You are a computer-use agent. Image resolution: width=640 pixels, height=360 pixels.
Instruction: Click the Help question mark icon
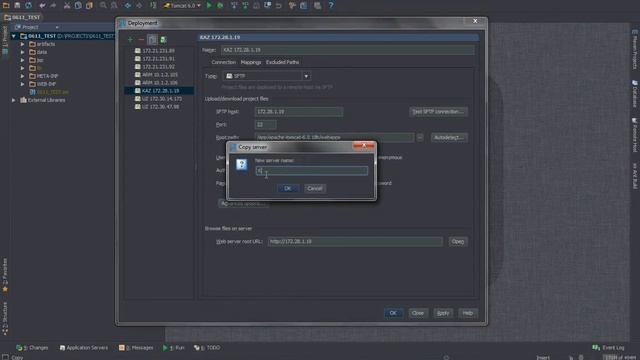(x=331, y=5)
